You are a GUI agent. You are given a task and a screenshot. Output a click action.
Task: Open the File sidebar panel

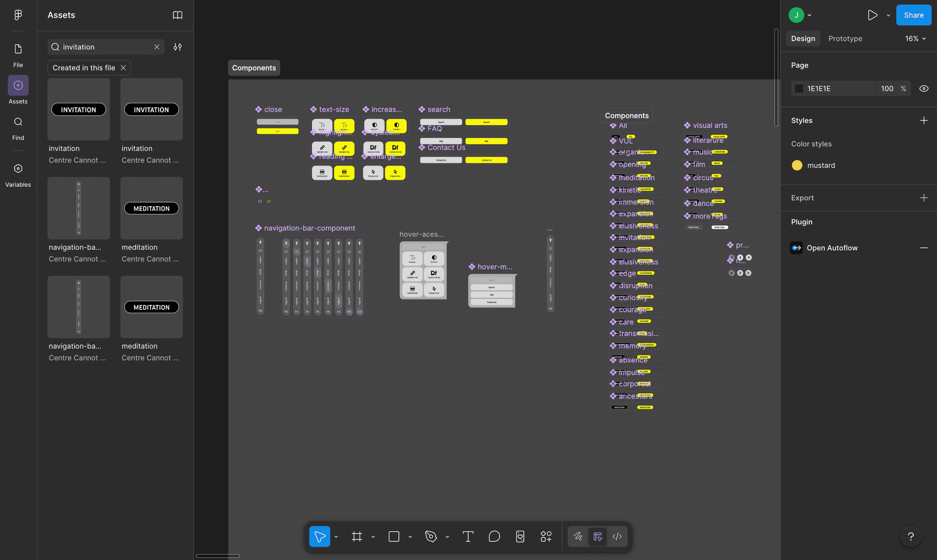pos(18,55)
